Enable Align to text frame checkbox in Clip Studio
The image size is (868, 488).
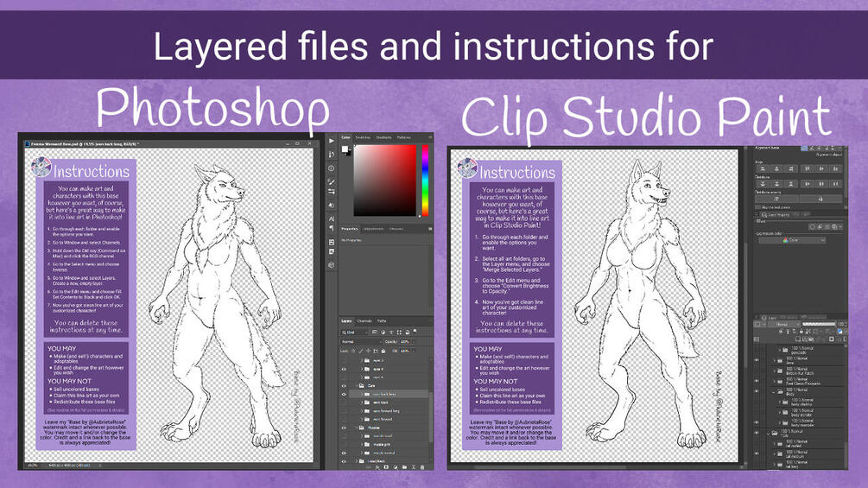point(757,207)
